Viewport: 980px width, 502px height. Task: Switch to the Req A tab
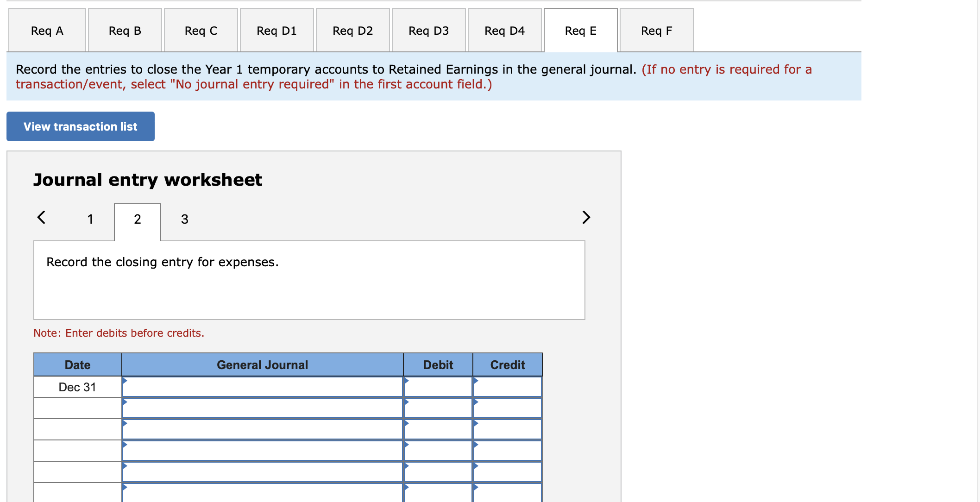pos(46,30)
